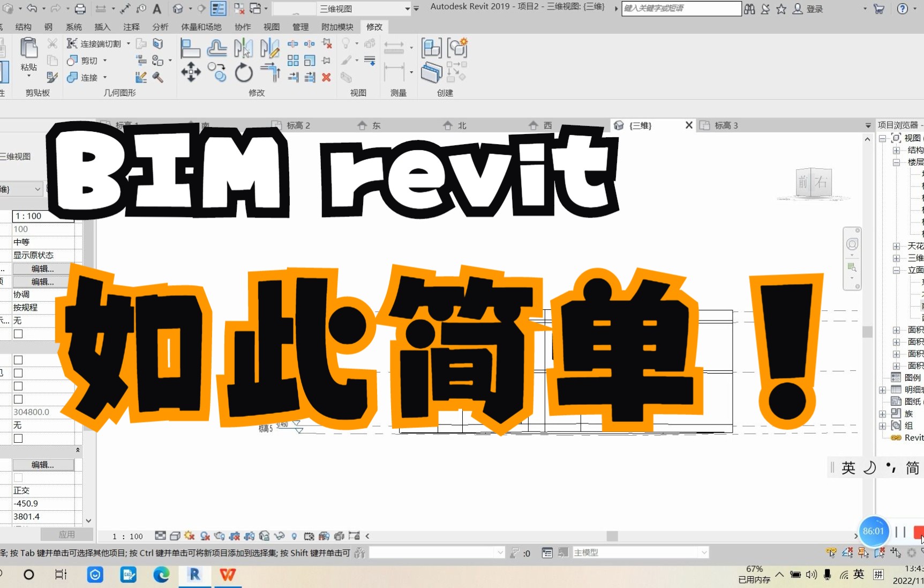Click the vertical scrollbar thumb of 3D view
The width and height of the screenshot is (924, 588).
coord(867,332)
